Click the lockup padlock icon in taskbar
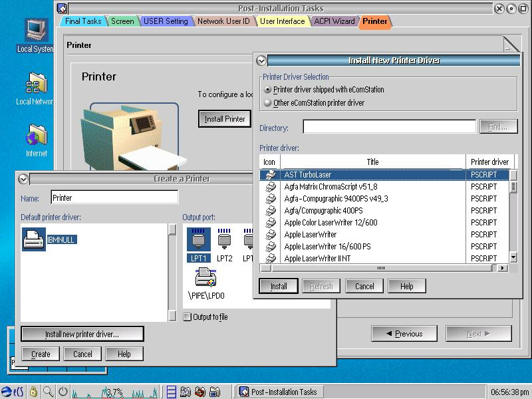 pyautogui.click(x=33, y=392)
